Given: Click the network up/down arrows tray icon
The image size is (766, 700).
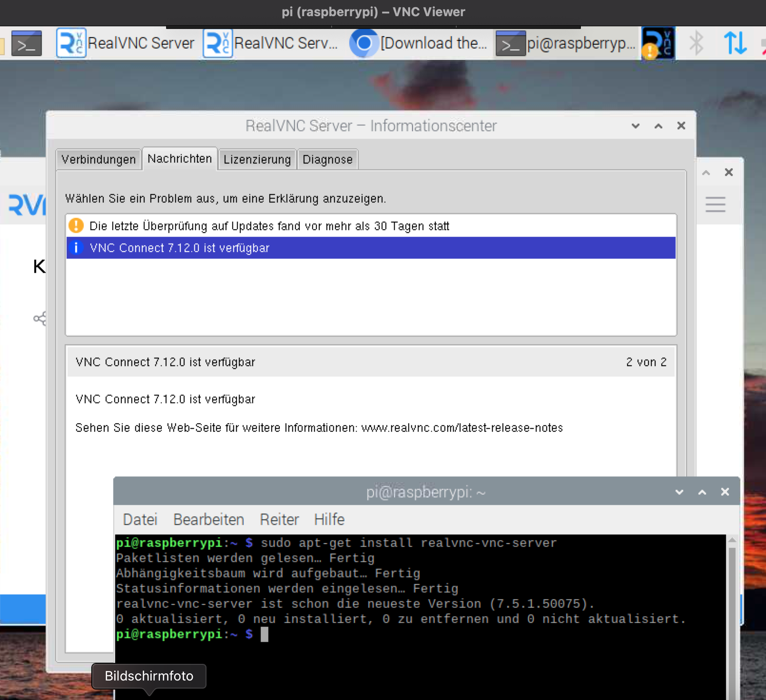Looking at the screenshot, I should (x=735, y=43).
